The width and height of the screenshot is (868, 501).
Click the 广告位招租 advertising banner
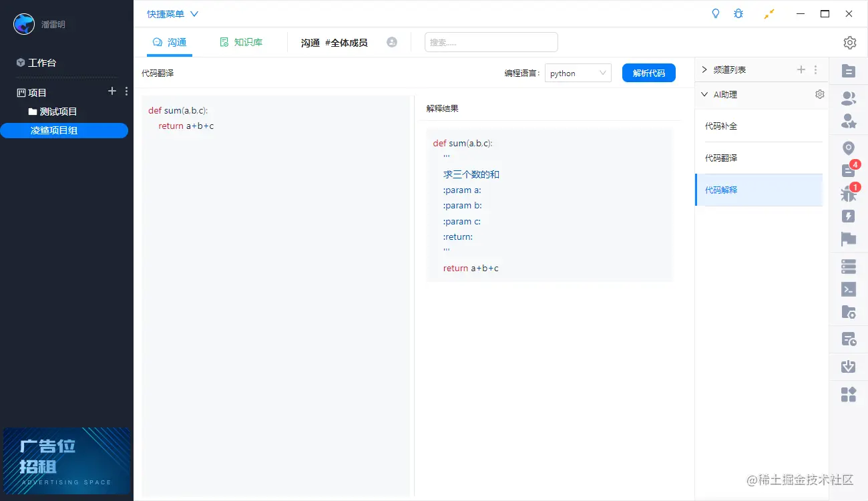pos(67,460)
